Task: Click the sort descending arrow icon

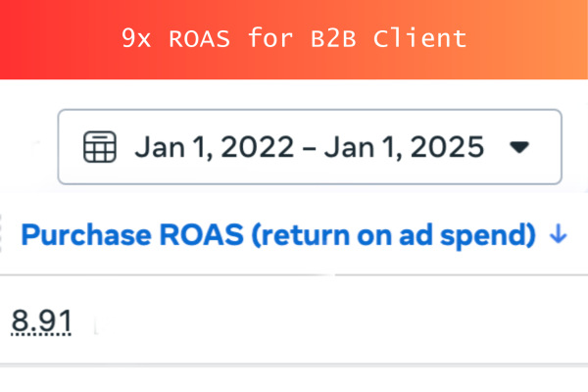Action: (x=559, y=235)
